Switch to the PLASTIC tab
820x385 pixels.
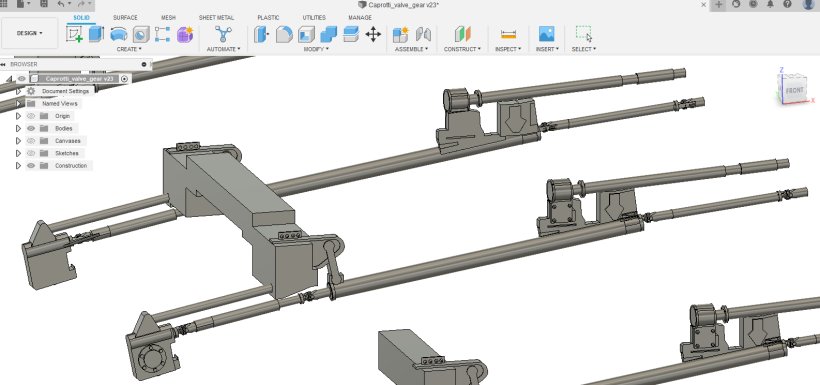[x=268, y=18]
